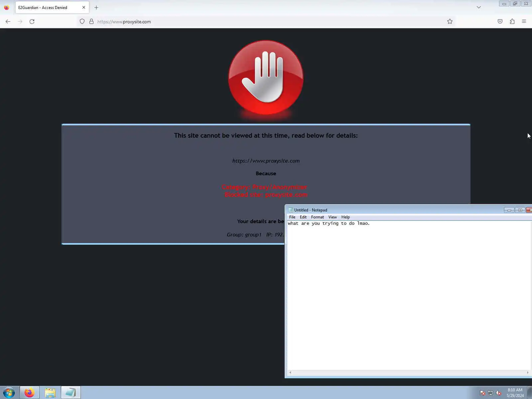Open Notepad Edit menu
The height and width of the screenshot is (399, 532).
click(303, 217)
